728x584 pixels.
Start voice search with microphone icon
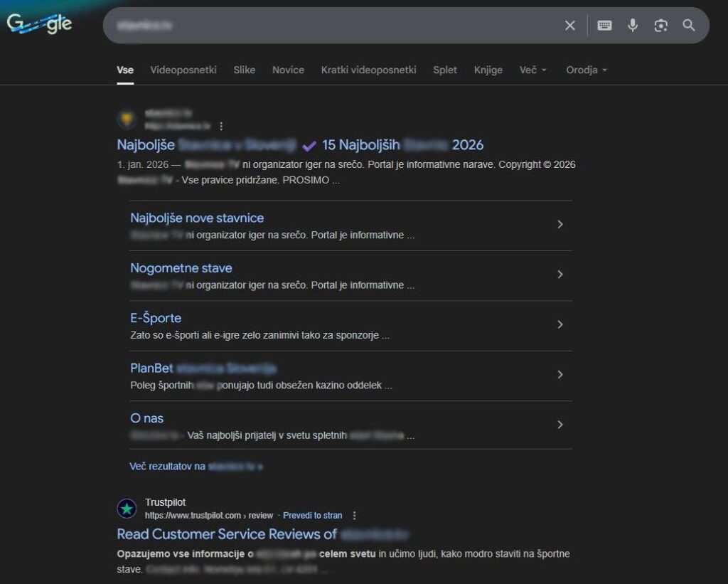pos(632,25)
